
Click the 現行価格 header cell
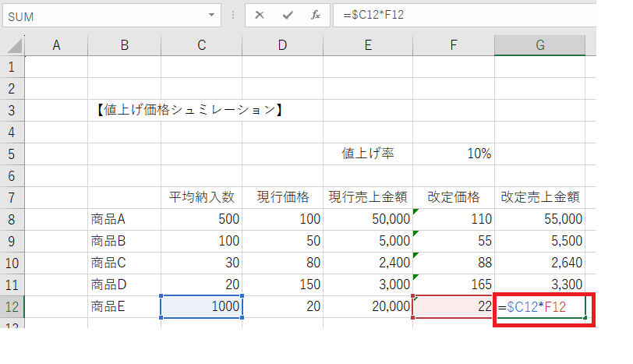tap(282, 197)
